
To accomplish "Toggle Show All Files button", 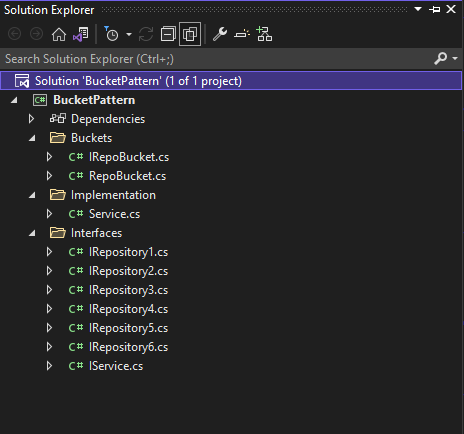I will (x=190, y=34).
